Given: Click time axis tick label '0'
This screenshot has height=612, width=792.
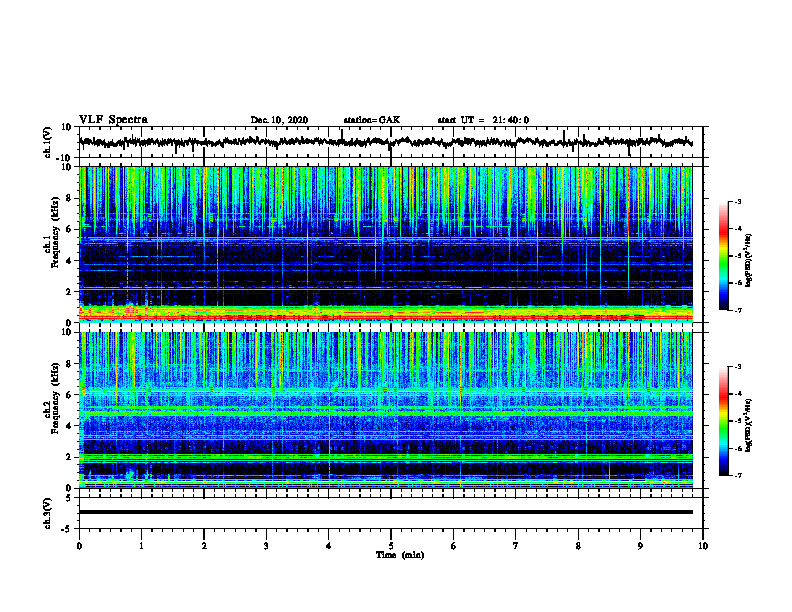Looking at the screenshot, I should (x=79, y=546).
